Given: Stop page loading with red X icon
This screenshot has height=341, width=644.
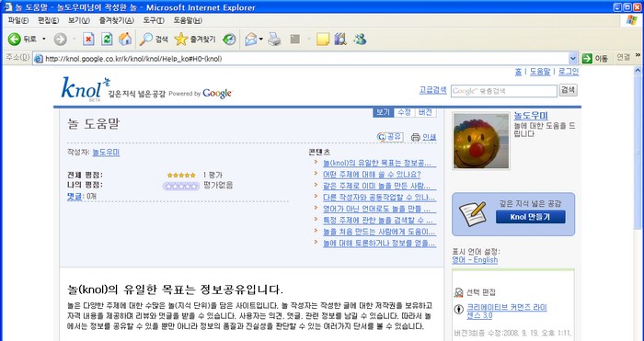Looking at the screenshot, I should 88,40.
